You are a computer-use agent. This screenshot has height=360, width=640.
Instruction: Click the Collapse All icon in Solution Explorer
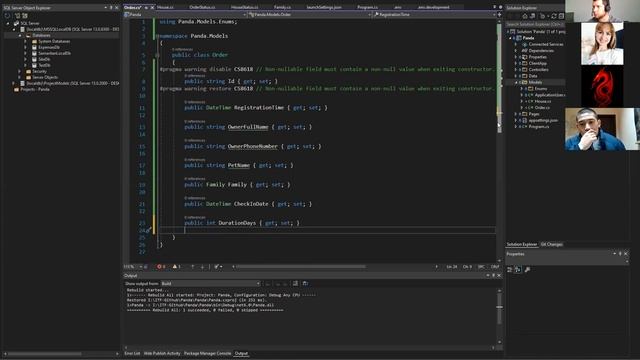coord(561,16)
